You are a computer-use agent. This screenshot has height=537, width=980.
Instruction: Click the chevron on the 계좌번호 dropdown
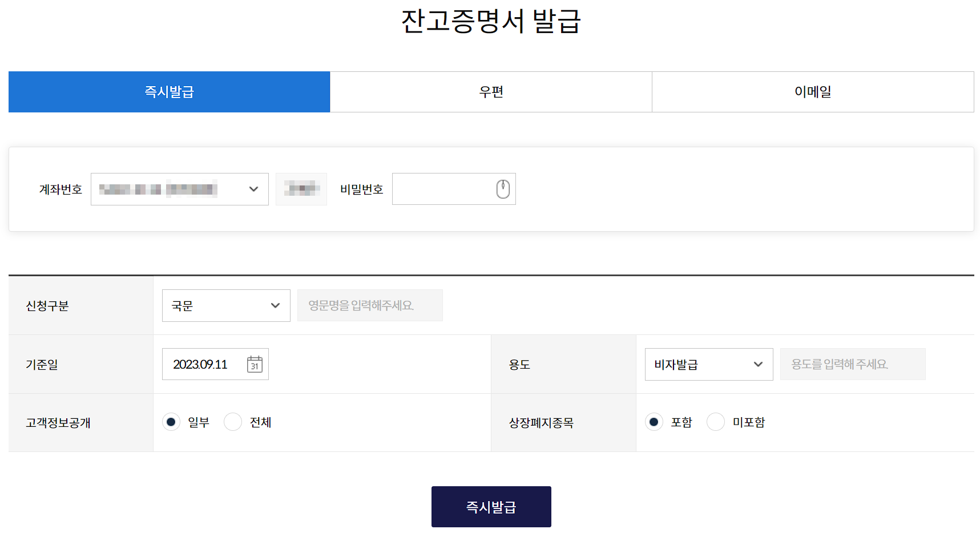tap(253, 189)
